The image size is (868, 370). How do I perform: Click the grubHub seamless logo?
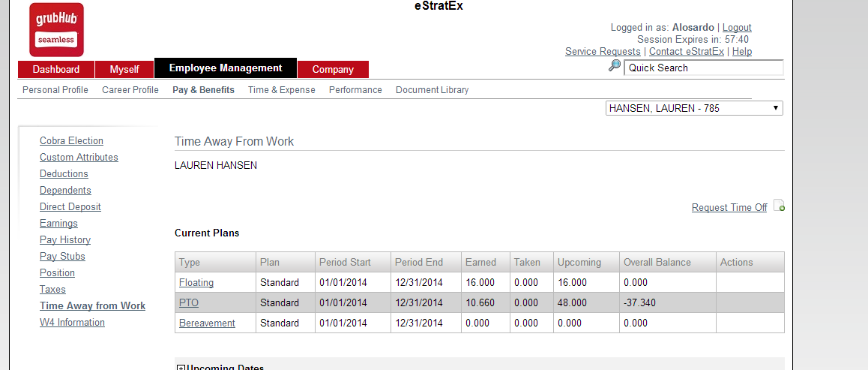(x=56, y=30)
